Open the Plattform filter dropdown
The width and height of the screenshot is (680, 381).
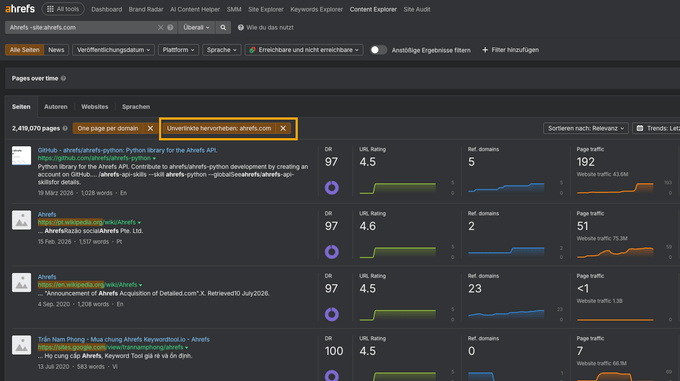pos(178,50)
